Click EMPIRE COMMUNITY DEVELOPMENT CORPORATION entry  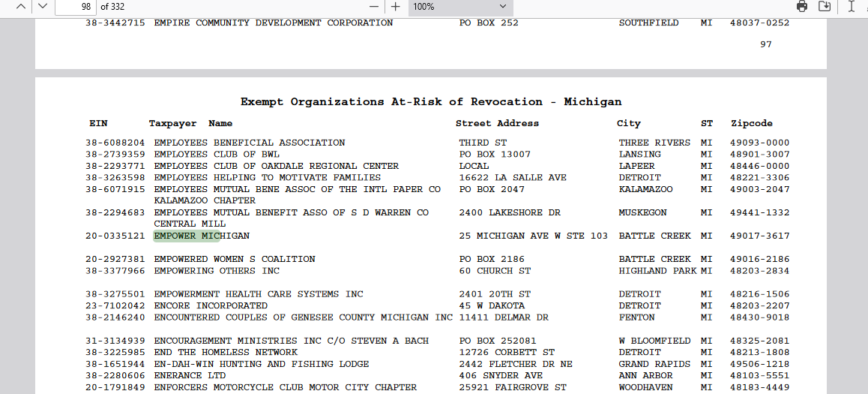[x=274, y=23]
